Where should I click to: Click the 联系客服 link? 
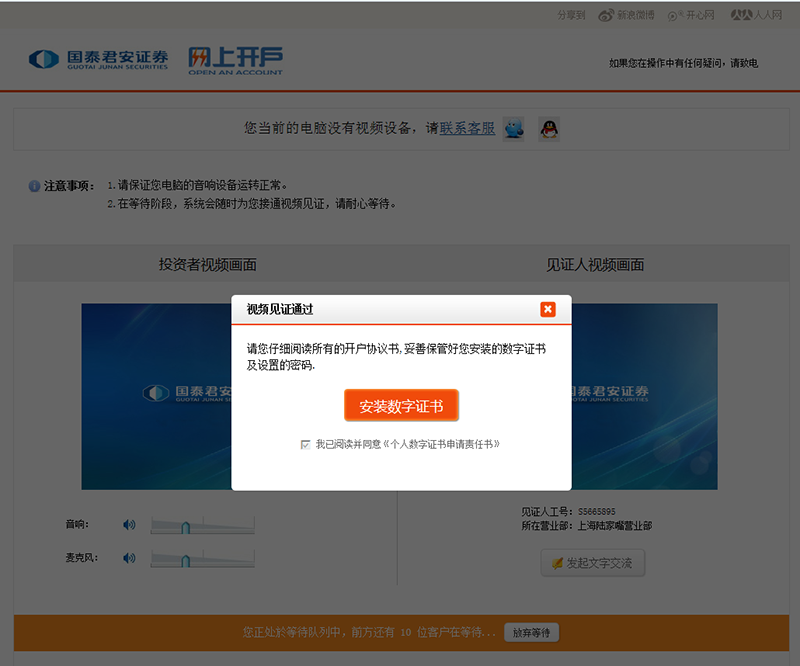[467, 128]
